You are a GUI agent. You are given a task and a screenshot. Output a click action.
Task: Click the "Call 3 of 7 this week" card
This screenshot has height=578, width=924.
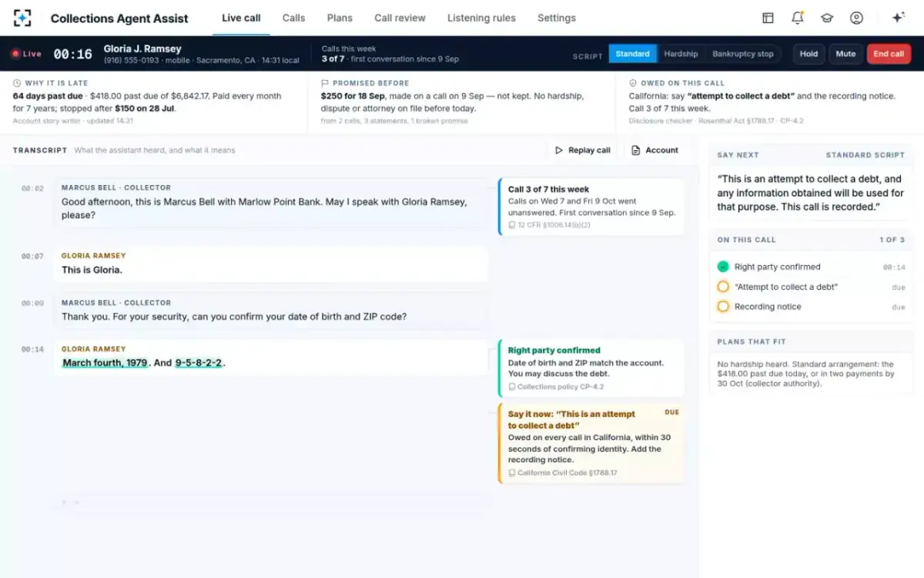point(591,207)
